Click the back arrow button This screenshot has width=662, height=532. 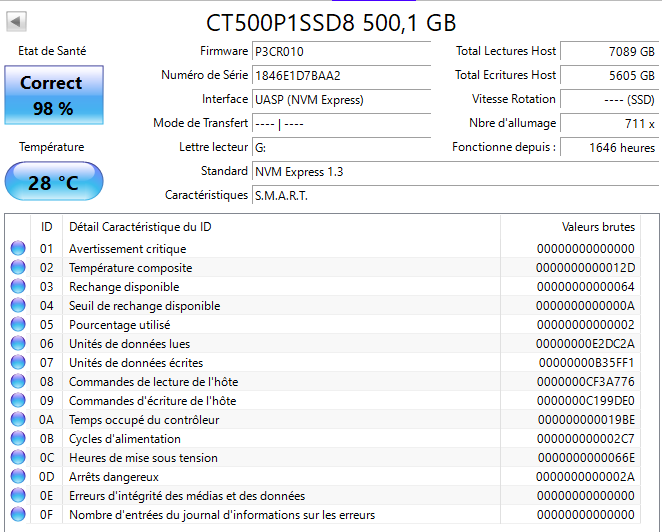click(x=16, y=21)
